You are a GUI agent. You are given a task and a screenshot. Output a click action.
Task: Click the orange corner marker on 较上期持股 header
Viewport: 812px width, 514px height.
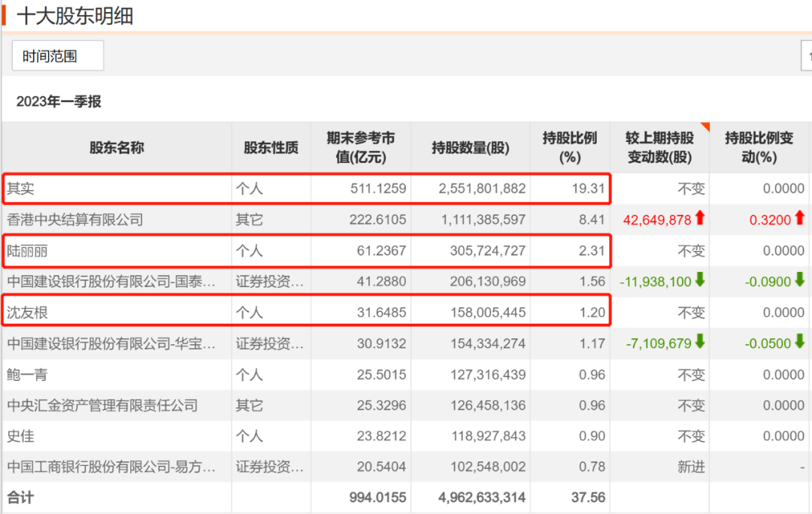point(704,127)
